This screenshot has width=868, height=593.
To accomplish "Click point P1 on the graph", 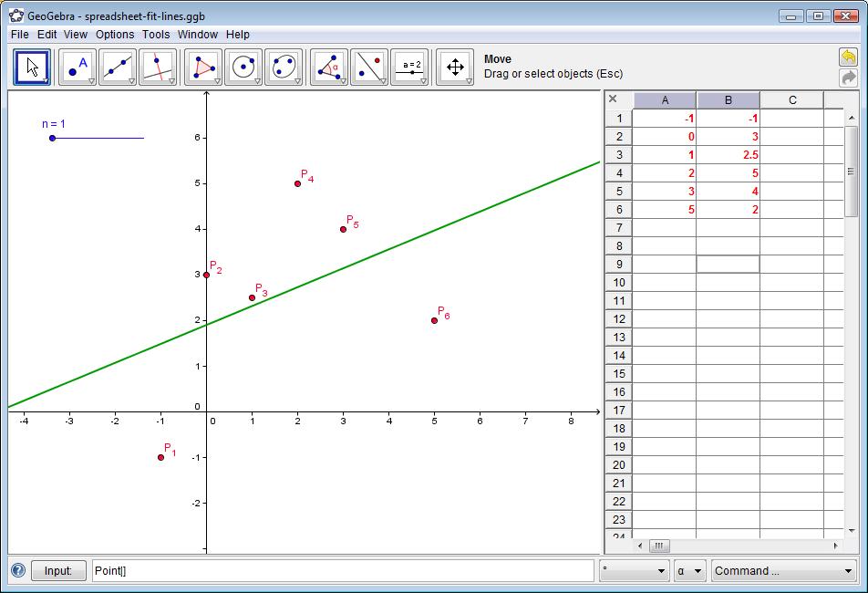I will [161, 457].
